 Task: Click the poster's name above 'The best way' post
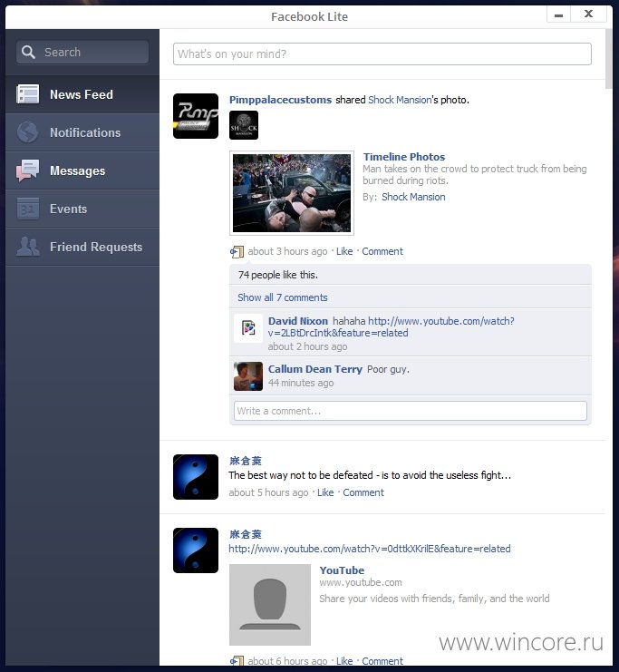245,461
